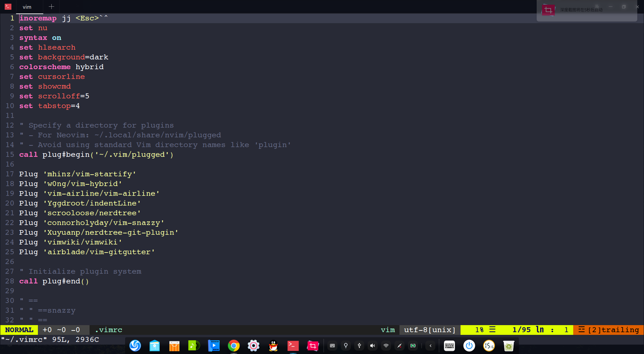This screenshot has width=644, height=354.
Task: Open Google Chrome from the dock
Action: 233,346
